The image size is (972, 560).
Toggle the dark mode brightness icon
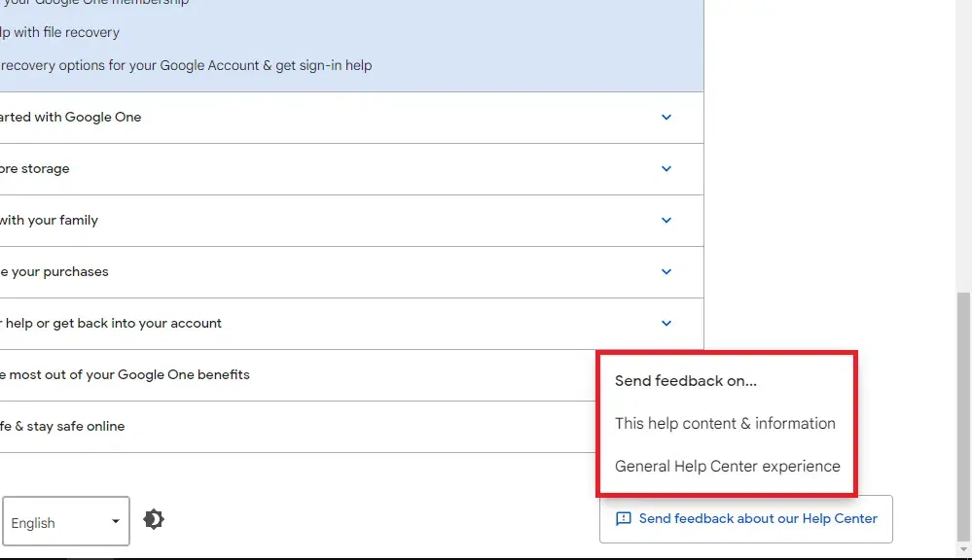coord(154,520)
